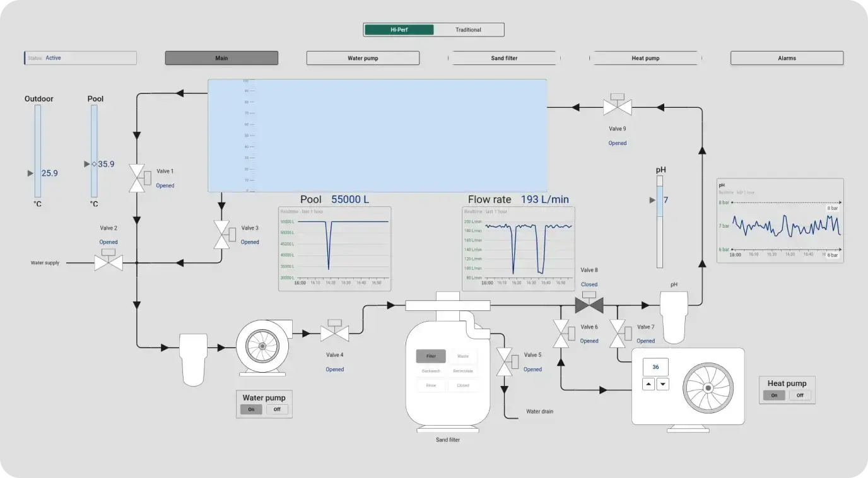Click the Valve 2 icon near Water supply
The height and width of the screenshot is (478, 868).
[x=108, y=262]
